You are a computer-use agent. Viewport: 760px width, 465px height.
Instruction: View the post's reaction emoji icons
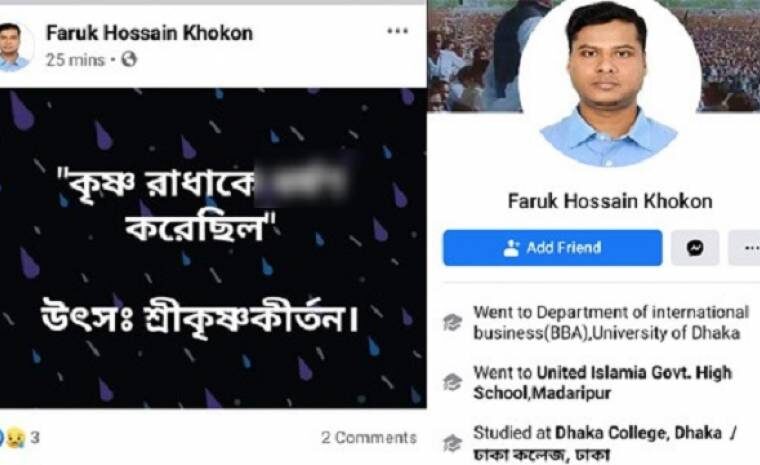(x=12, y=438)
